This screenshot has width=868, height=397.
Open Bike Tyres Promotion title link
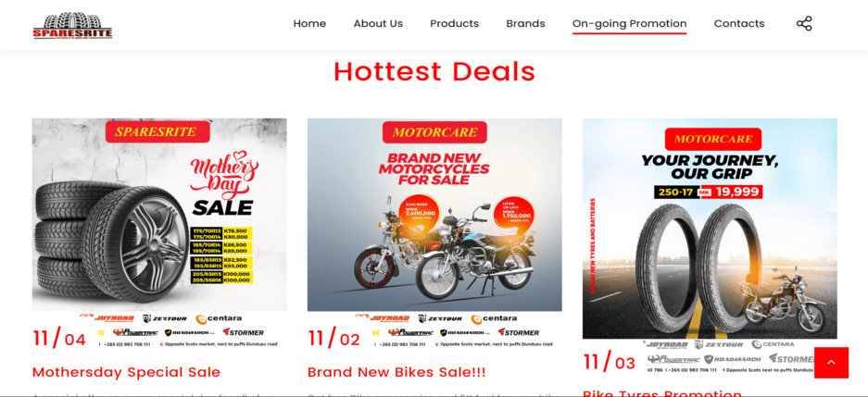point(662,393)
